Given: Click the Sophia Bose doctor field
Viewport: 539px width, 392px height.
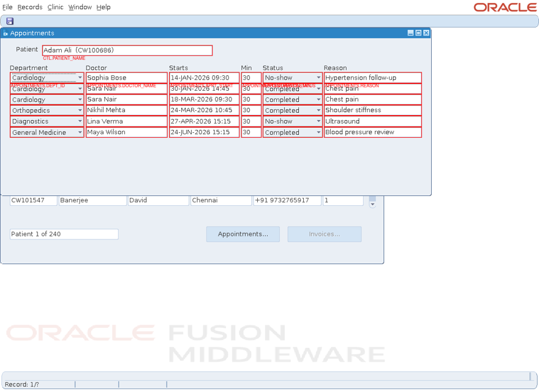Looking at the screenshot, I should coord(127,78).
